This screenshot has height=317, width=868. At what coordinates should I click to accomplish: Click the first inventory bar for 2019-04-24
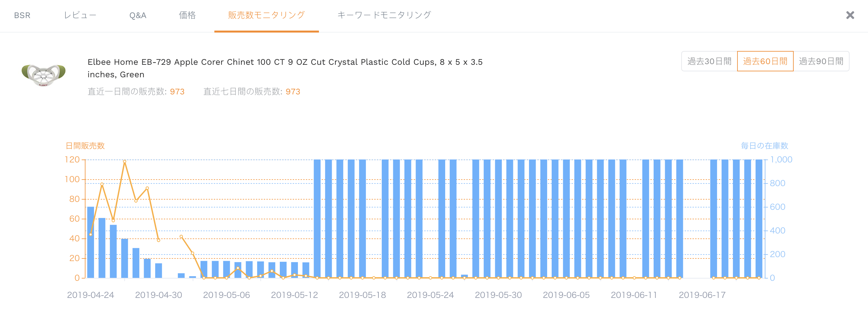[91, 242]
